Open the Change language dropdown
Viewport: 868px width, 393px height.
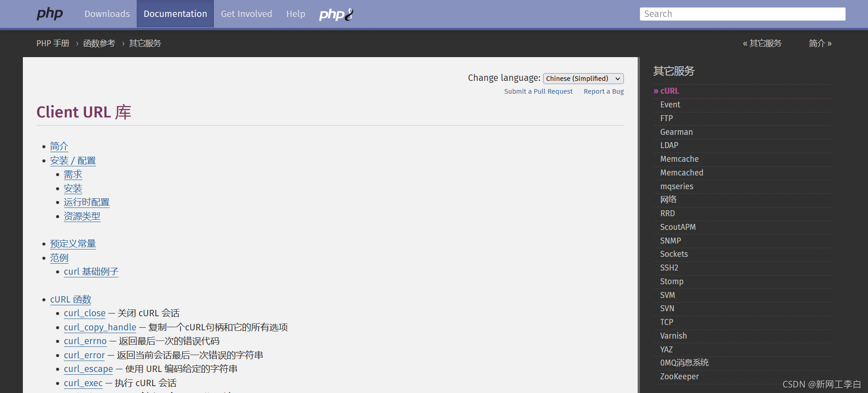583,79
